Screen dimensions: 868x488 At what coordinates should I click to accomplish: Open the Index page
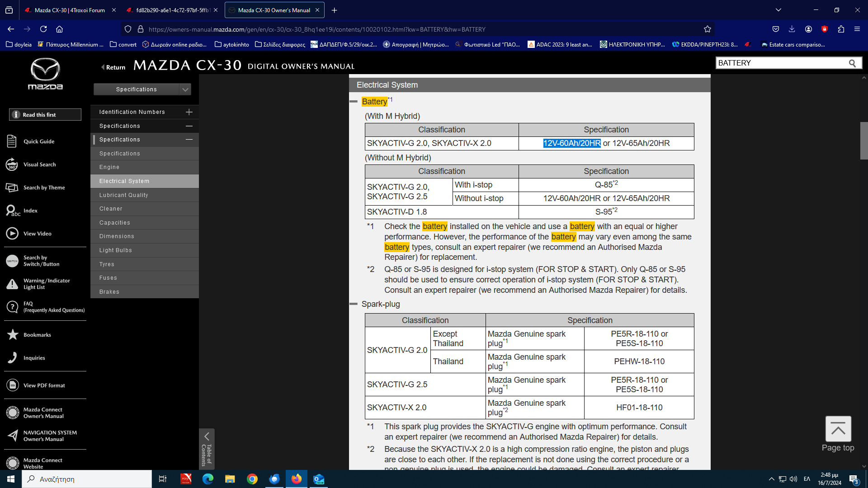[22, 211]
